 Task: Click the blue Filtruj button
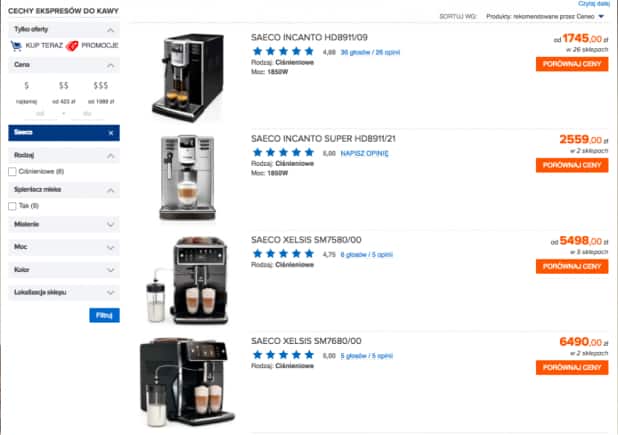104,315
